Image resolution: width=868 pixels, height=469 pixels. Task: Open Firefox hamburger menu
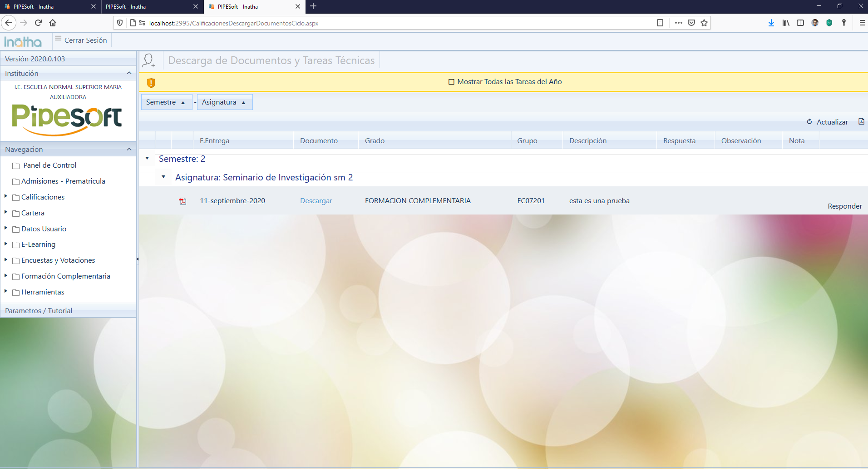pos(862,23)
